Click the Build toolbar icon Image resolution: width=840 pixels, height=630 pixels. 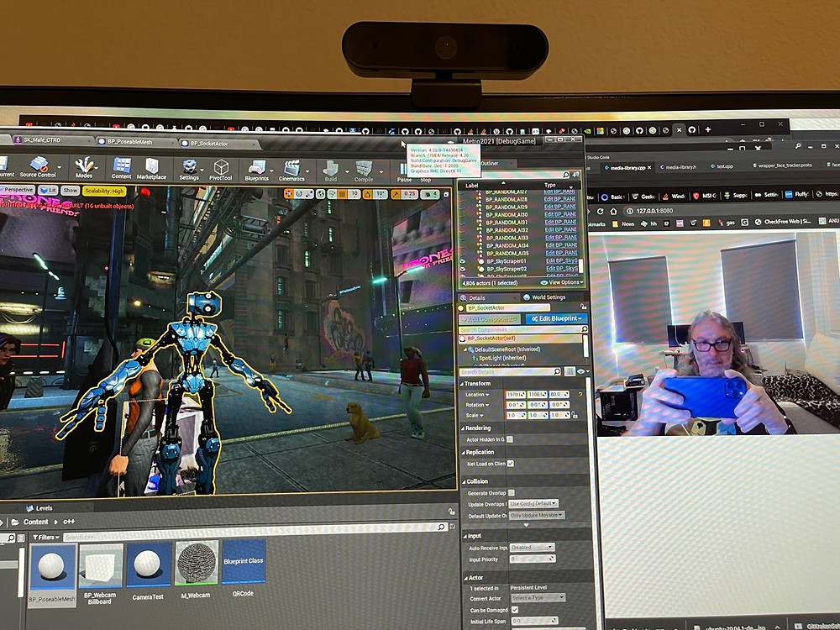tap(331, 171)
